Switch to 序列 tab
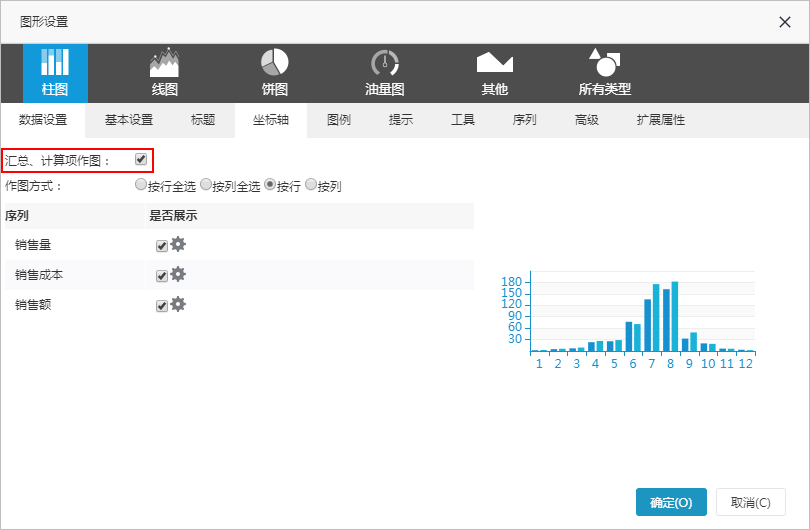Screen dimensions: 810x530 [x=525, y=120]
